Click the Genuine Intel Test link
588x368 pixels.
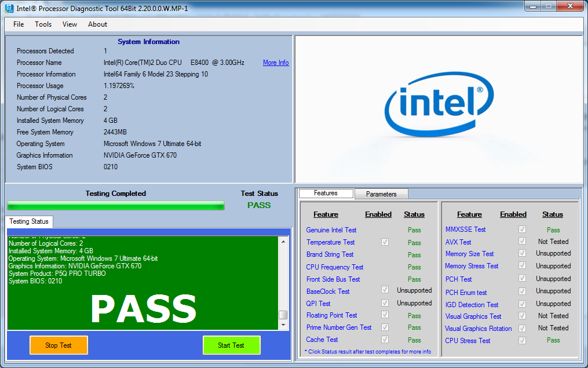click(x=331, y=230)
